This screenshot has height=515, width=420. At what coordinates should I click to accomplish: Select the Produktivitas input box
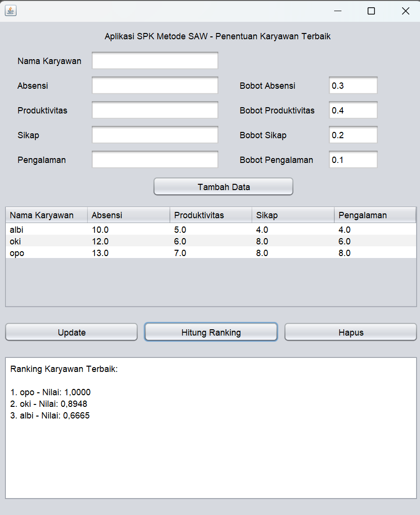(155, 111)
